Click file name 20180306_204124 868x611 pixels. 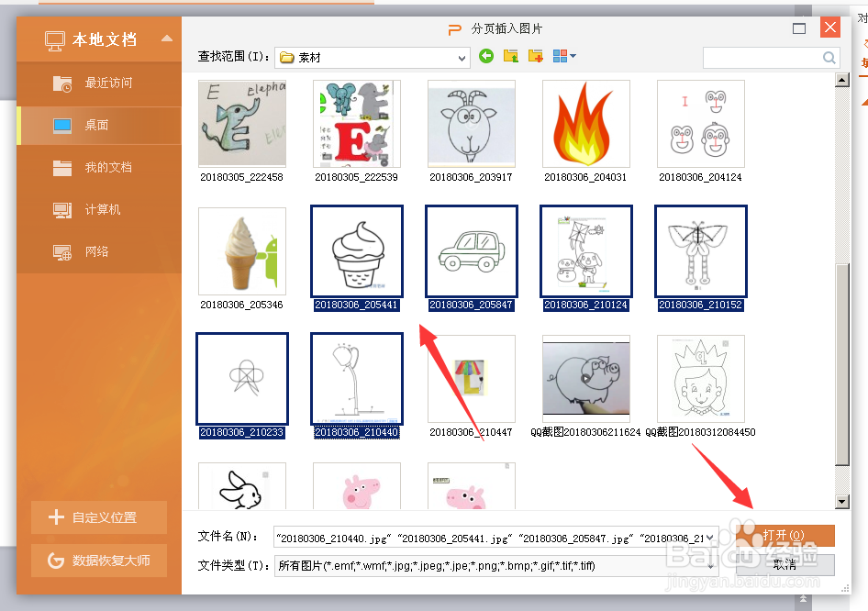[x=700, y=178]
